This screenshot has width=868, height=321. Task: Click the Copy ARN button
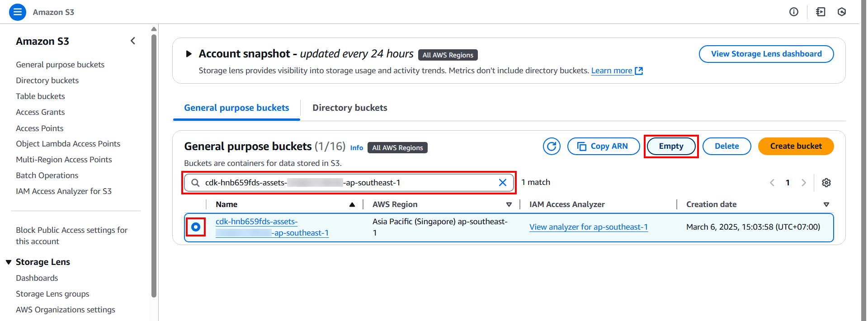click(604, 146)
